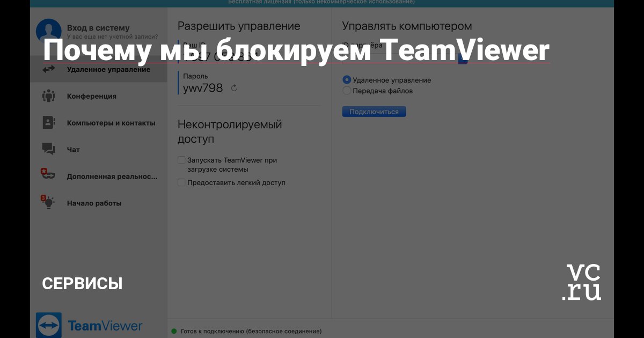Screen dimensions: 644x338
Task: Click Разрешить управление heading
Action: [x=239, y=26]
